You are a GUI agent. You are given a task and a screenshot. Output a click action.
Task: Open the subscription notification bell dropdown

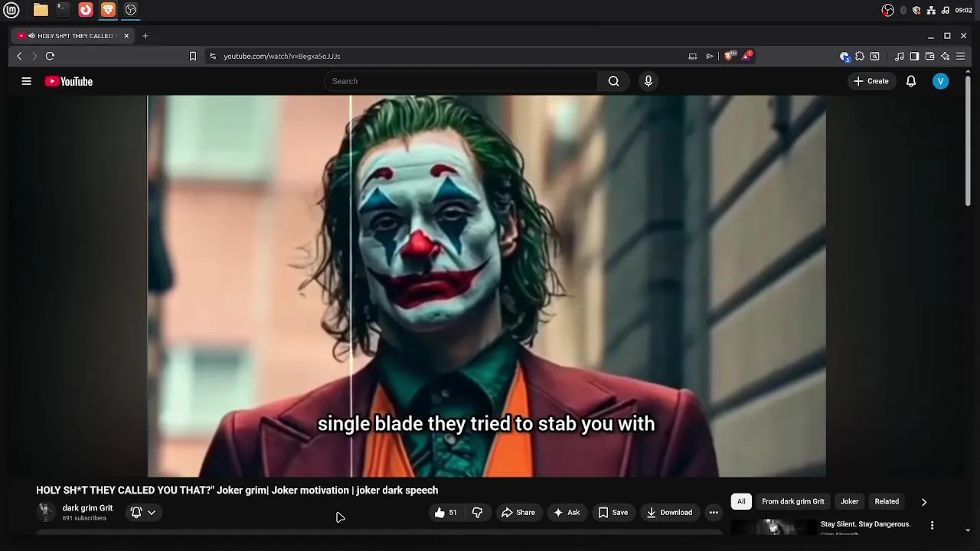point(143,513)
